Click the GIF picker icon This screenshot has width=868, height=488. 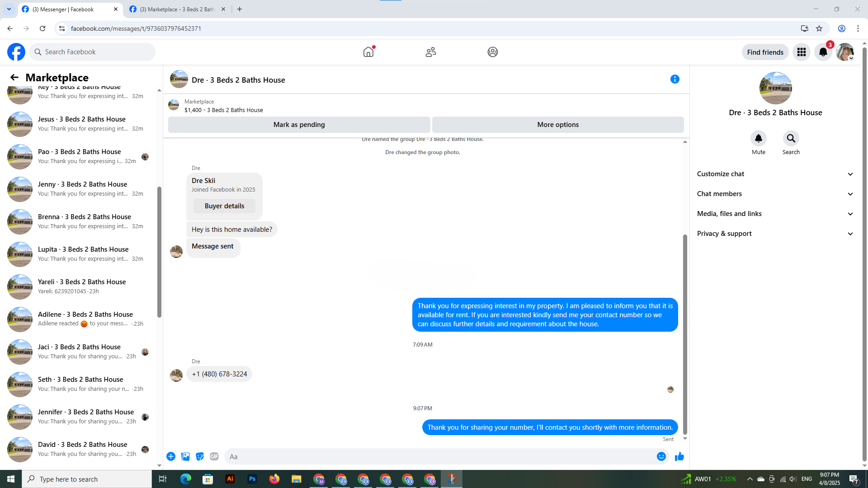coord(214,456)
